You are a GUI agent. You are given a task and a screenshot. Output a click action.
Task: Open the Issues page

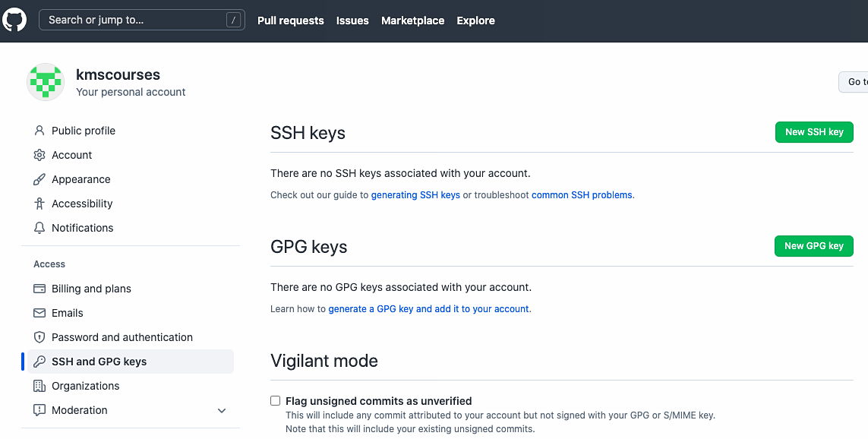[352, 21]
